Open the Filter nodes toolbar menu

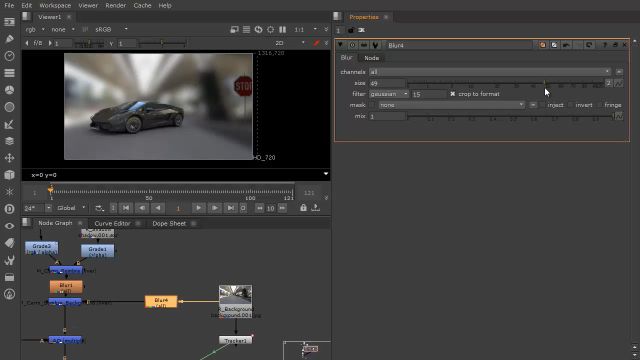tap(9, 107)
